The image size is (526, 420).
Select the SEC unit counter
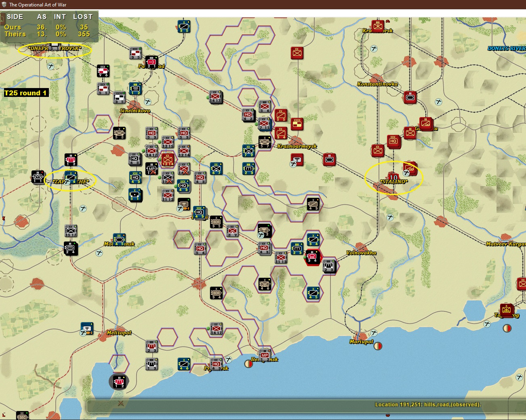pos(22,416)
